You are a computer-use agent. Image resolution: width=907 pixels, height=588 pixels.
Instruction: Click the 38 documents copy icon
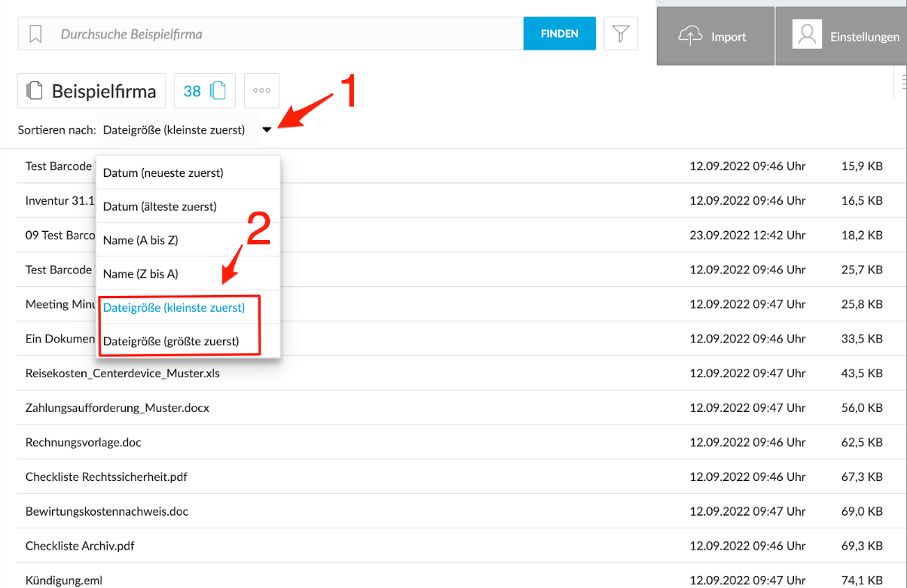pyautogui.click(x=218, y=91)
